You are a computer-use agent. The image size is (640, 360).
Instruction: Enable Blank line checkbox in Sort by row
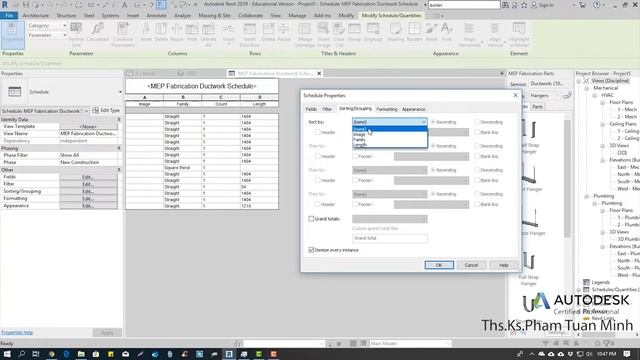tap(477, 132)
